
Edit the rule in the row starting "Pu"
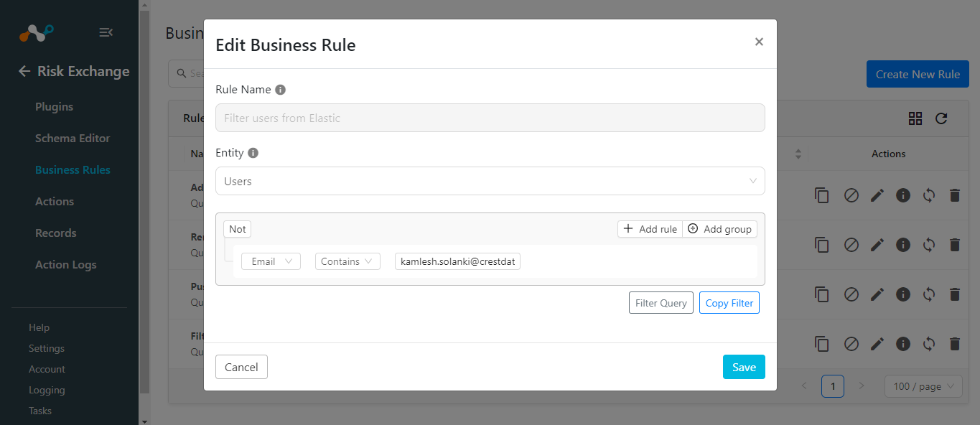pyautogui.click(x=877, y=294)
